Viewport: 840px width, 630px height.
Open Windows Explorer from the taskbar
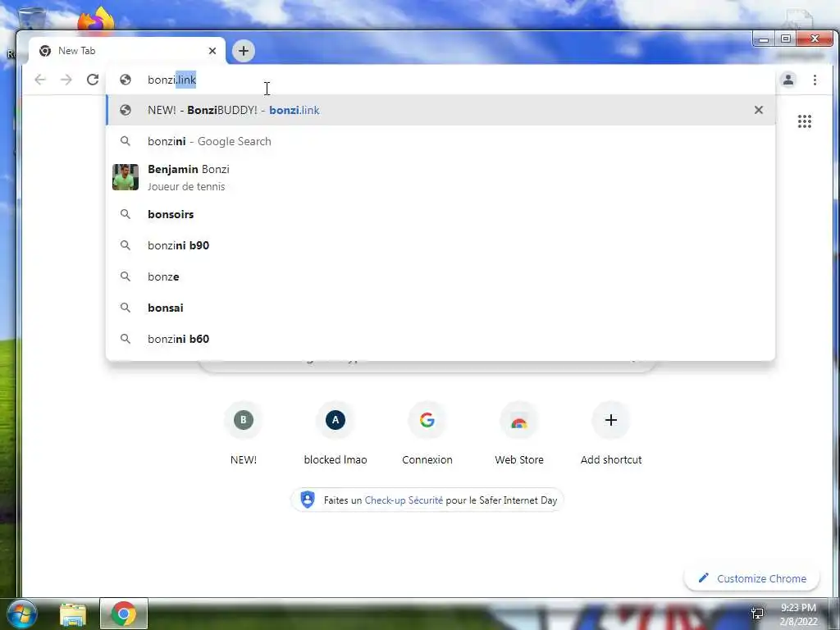(x=73, y=614)
